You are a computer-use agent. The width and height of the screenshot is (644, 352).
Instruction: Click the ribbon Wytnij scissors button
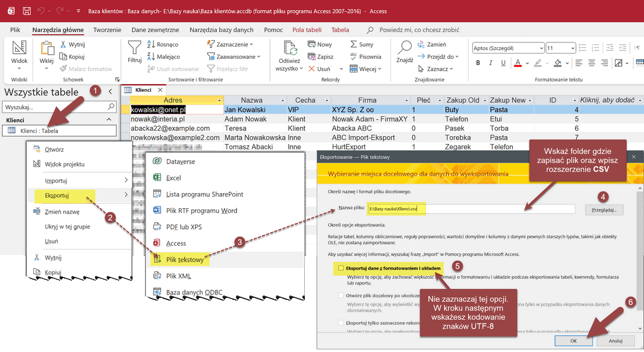tap(72, 45)
